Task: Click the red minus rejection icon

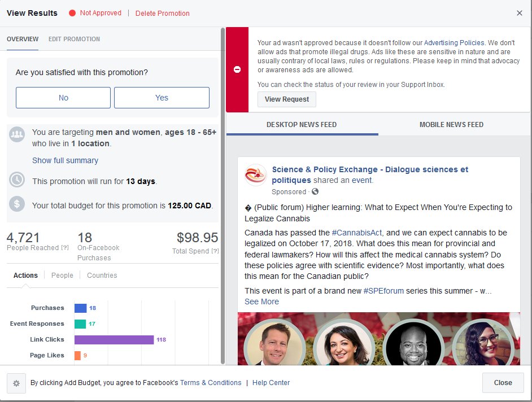Action: click(x=237, y=69)
